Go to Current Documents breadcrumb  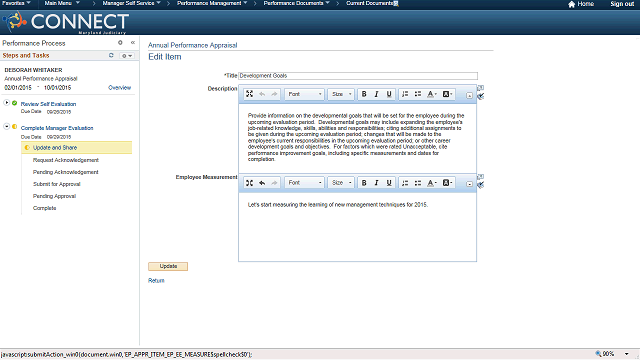pyautogui.click(x=370, y=3)
